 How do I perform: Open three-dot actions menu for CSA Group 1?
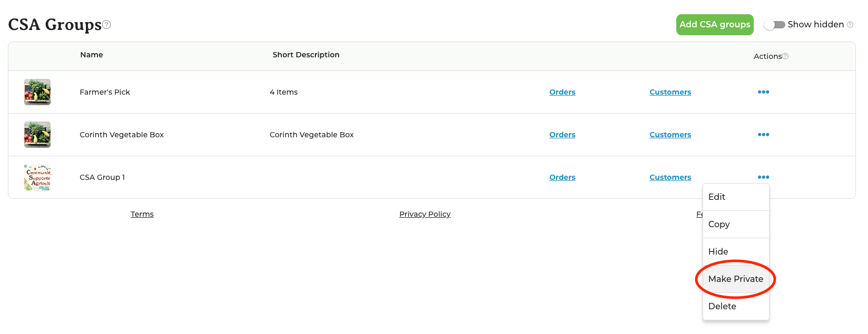tap(763, 177)
